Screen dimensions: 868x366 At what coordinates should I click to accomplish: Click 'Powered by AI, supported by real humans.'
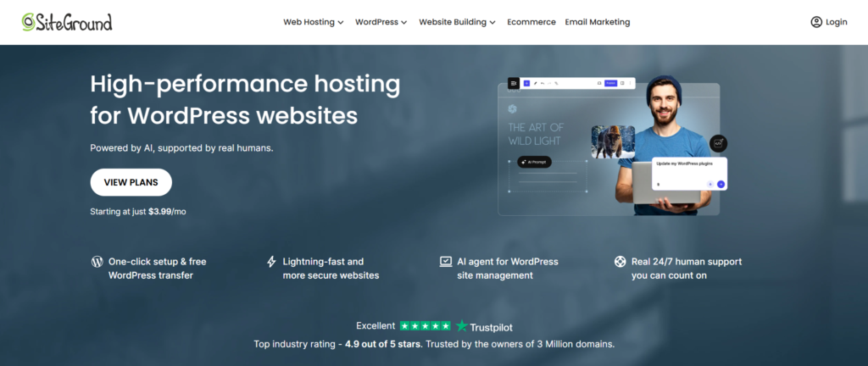(x=181, y=148)
